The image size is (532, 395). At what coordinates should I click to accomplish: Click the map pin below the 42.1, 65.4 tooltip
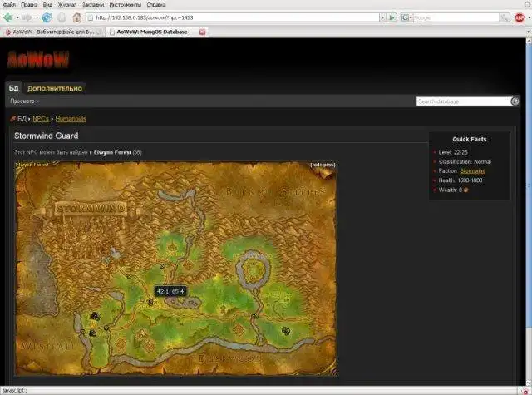click(x=150, y=302)
